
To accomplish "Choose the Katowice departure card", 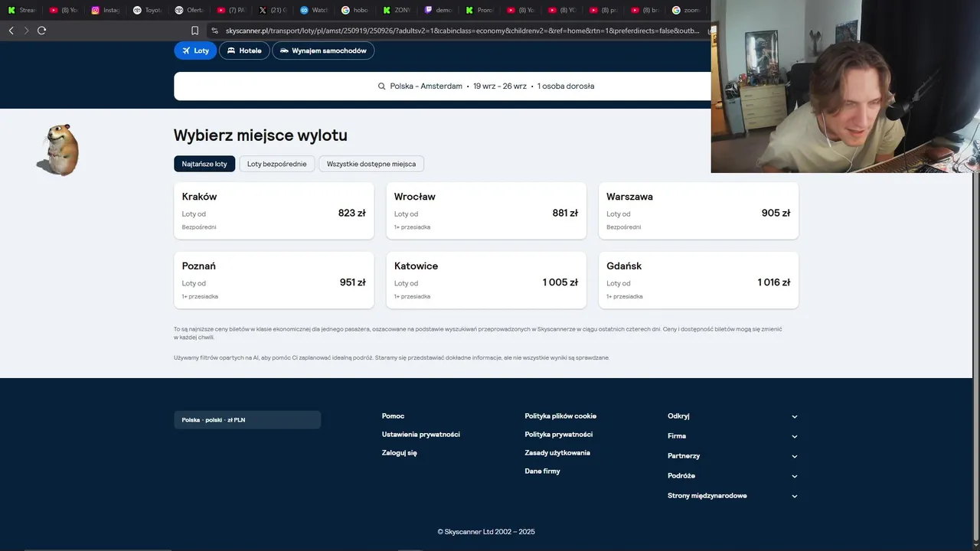I will (486, 280).
